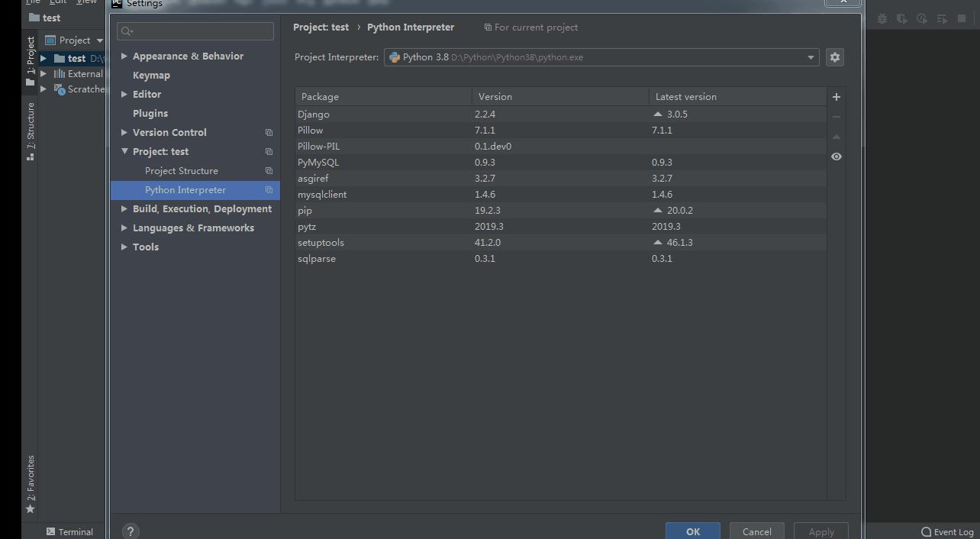Expand the Tools settings section

coord(124,247)
